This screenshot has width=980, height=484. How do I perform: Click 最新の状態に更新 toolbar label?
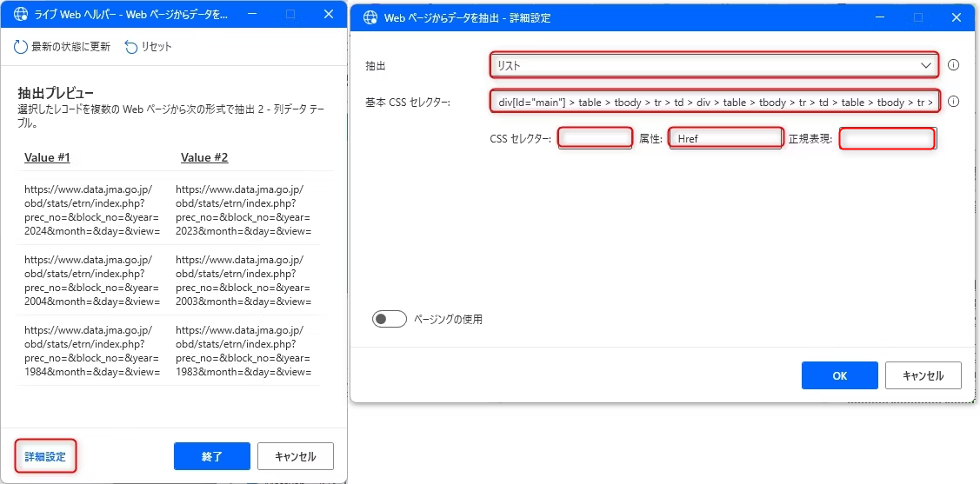[x=70, y=47]
